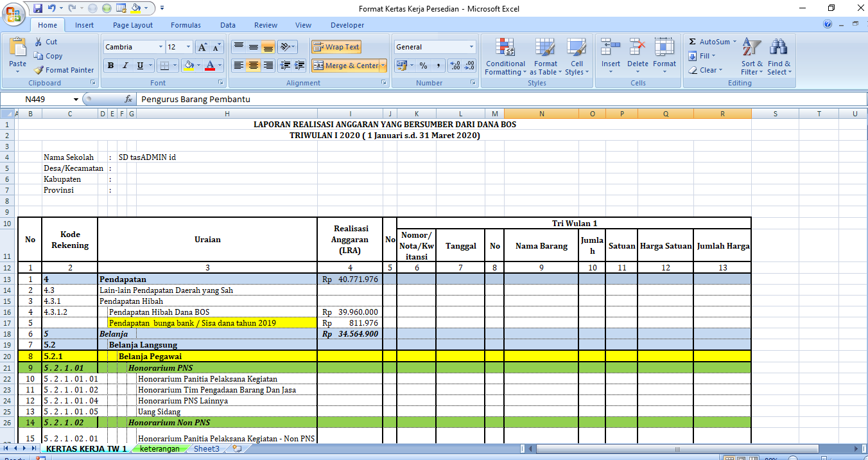
Task: Click the Excel Help question mark
Action: 828,25
